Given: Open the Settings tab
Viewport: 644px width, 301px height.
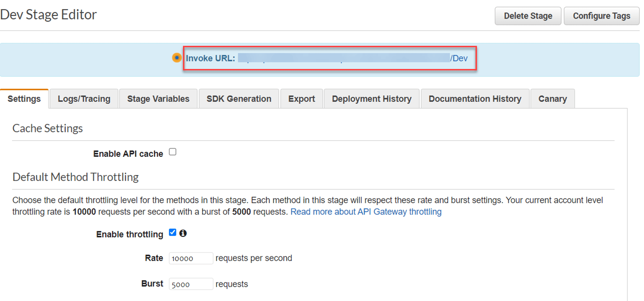Looking at the screenshot, I should coord(24,99).
